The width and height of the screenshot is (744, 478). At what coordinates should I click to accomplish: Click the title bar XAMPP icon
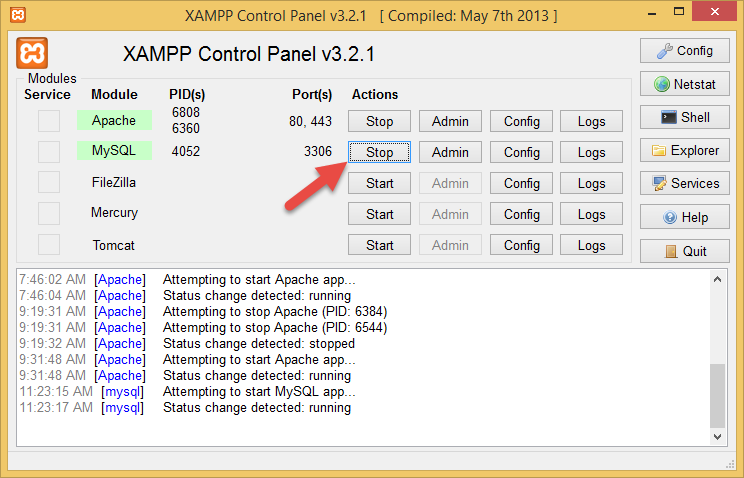pyautogui.click(x=18, y=15)
